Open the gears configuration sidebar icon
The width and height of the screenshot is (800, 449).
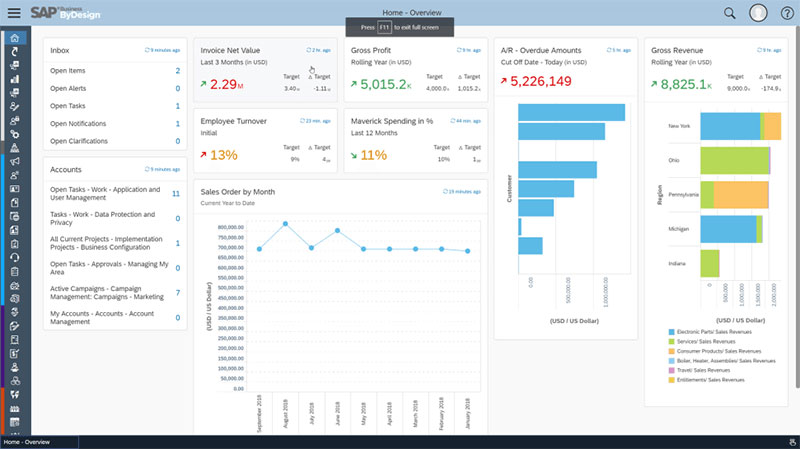[x=15, y=134]
